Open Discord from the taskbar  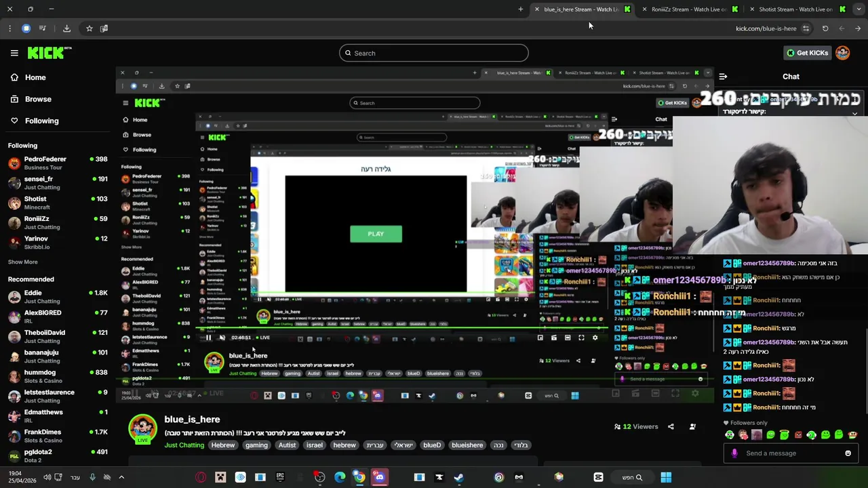pos(379,477)
